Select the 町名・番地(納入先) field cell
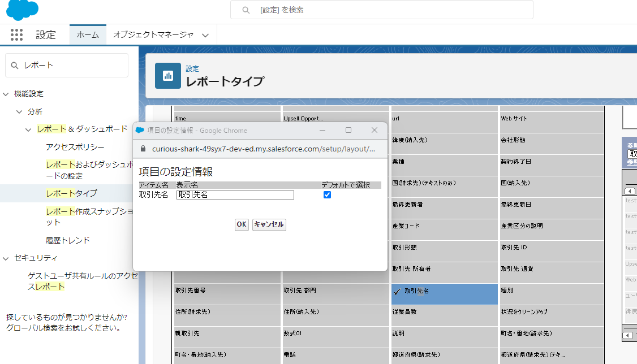This screenshot has height=364, width=637. pos(227,356)
